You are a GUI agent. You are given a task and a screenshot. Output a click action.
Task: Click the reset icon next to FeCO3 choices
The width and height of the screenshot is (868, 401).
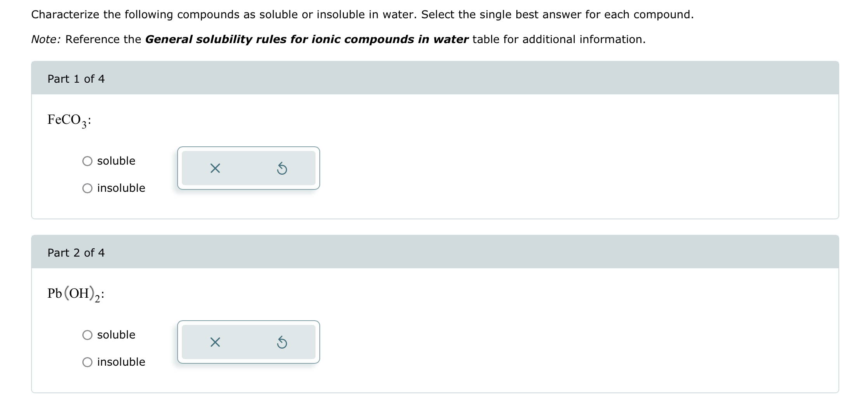point(282,168)
